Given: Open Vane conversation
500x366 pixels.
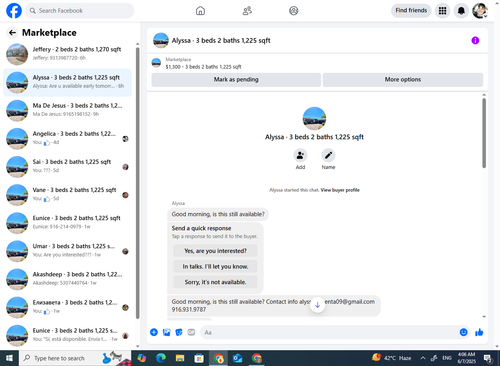Looking at the screenshot, I should [67, 195].
